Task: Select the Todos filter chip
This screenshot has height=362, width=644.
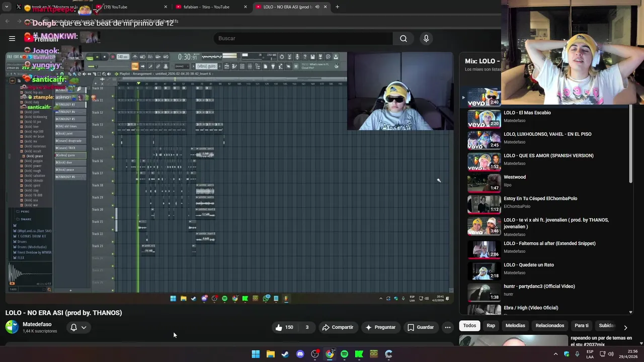Action: coord(469,325)
